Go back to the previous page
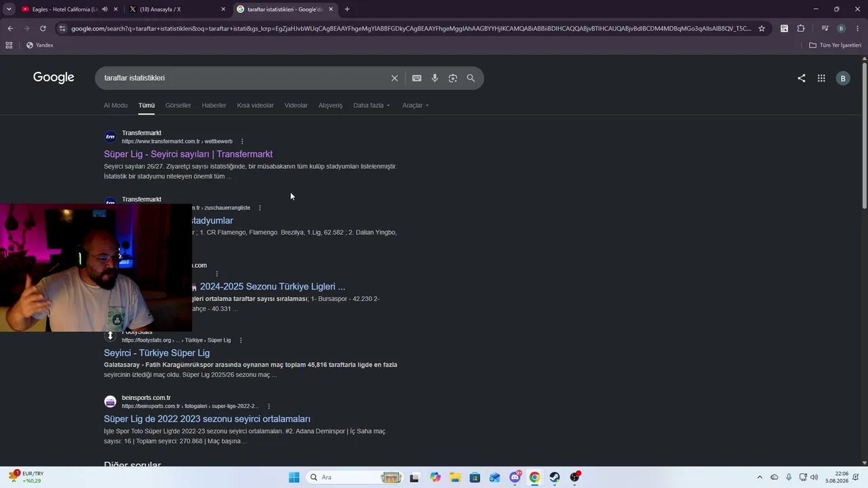The image size is (868, 488). (10, 28)
